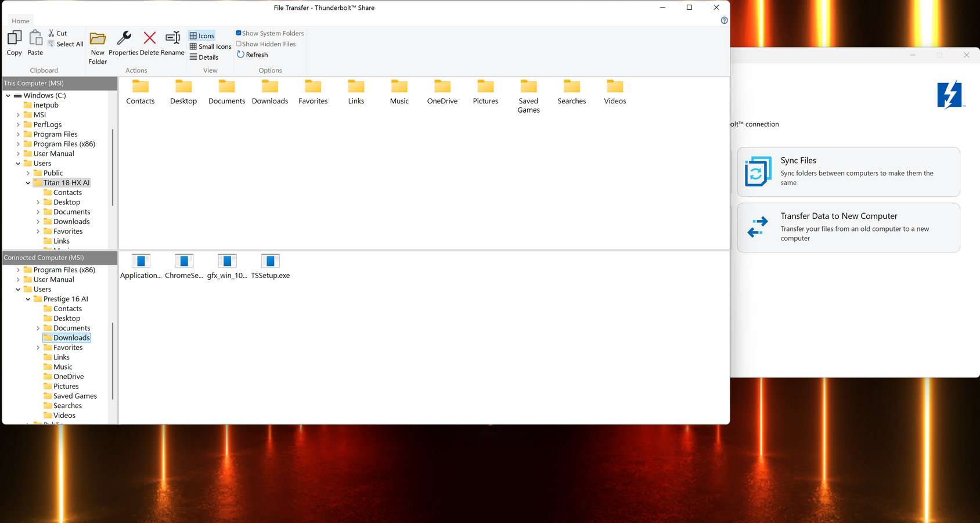Open the help question mark icon
This screenshot has height=523, width=980.
pos(724,20)
